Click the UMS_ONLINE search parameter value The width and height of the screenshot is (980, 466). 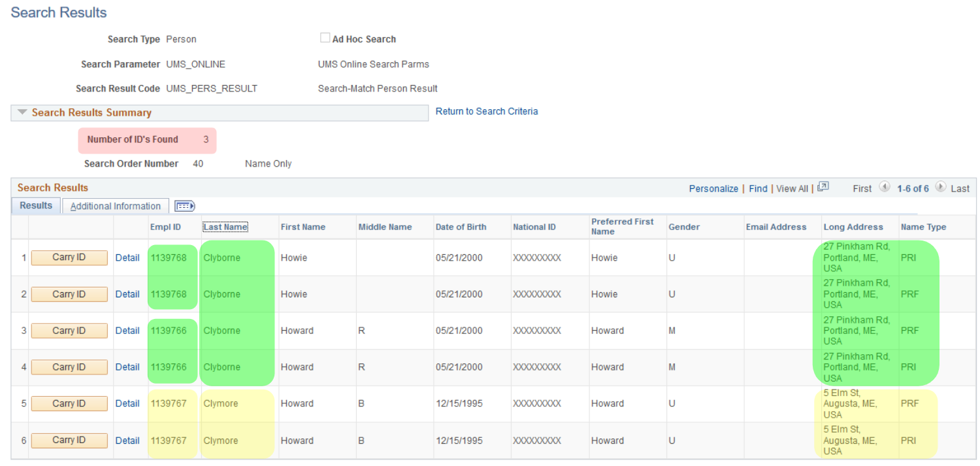(x=195, y=64)
